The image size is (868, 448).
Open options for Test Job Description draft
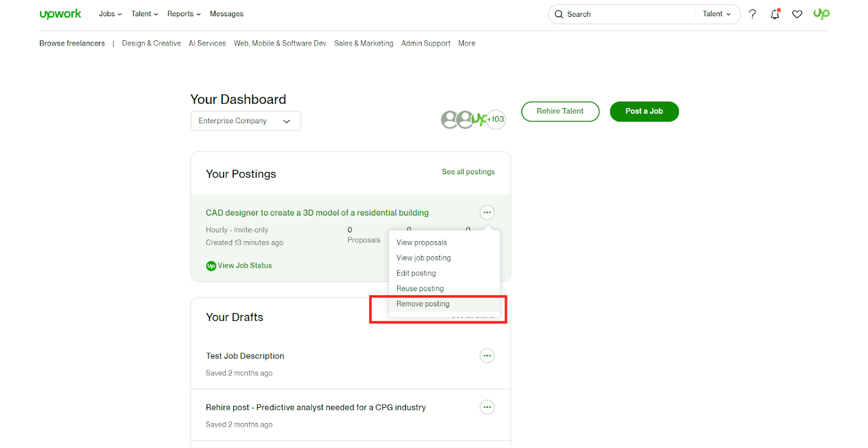tap(487, 356)
